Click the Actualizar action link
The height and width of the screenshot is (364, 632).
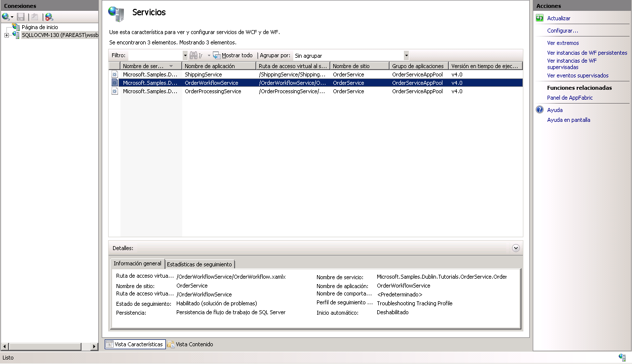(558, 18)
